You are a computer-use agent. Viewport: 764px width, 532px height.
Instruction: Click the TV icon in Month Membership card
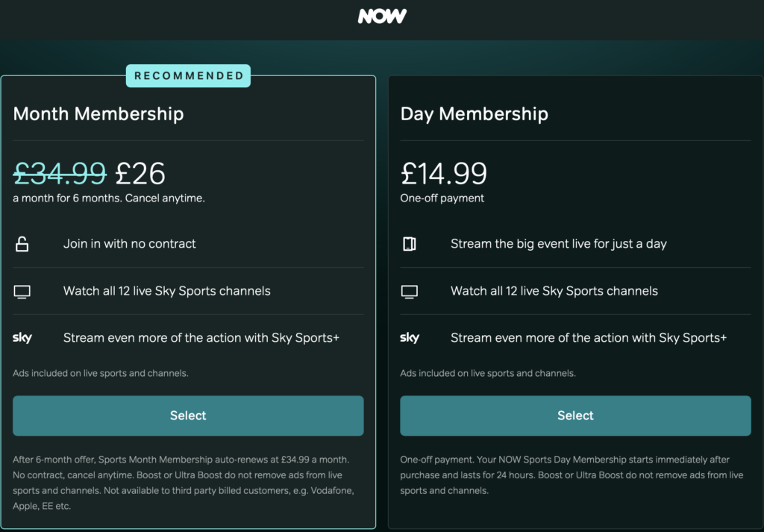pyautogui.click(x=22, y=291)
